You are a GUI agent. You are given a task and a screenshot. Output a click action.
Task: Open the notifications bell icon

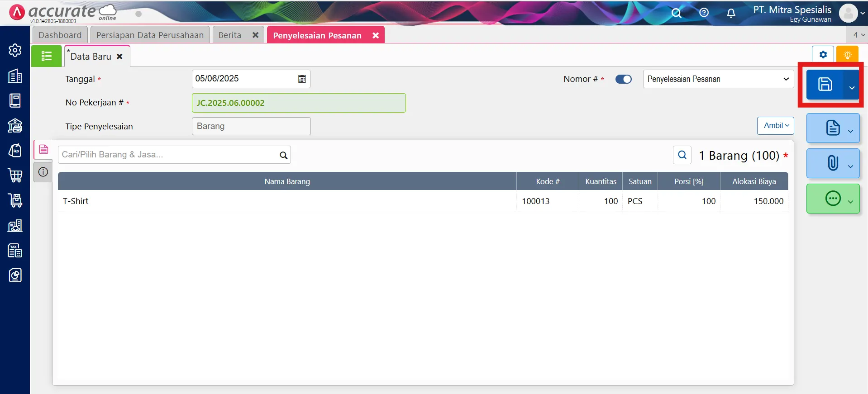click(731, 13)
